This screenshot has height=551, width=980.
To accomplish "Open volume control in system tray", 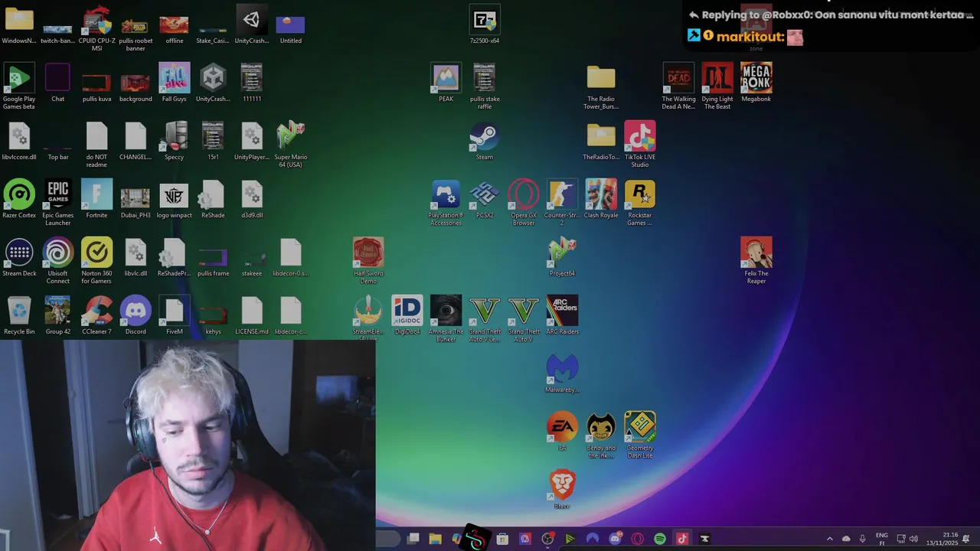I will coord(913,539).
